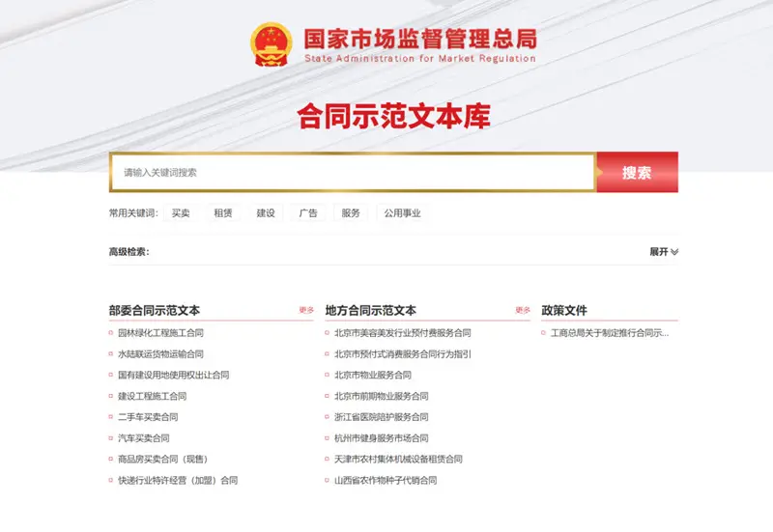This screenshot has height=532, width=773.
Task: Click the 地方合同示范文本 section heading
Action: coord(371,310)
